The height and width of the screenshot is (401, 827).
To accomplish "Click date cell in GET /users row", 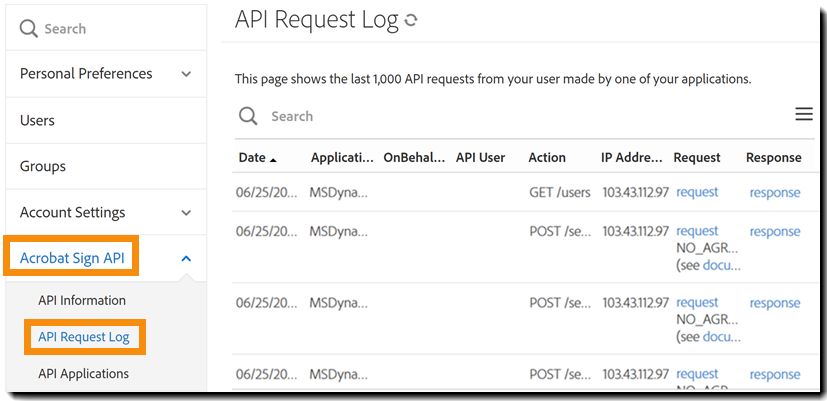I will (266, 193).
